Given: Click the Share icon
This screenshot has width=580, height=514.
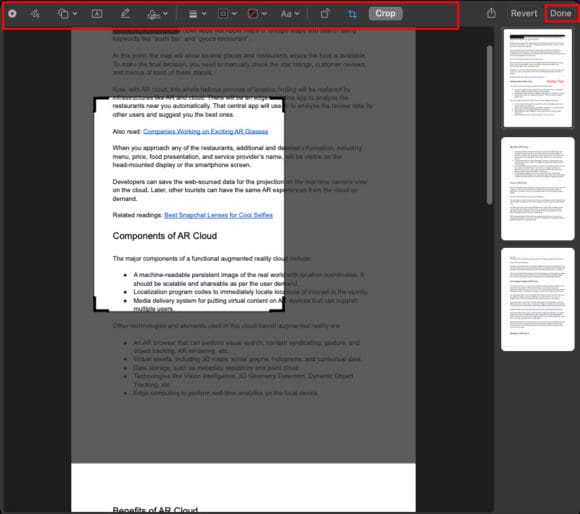Looking at the screenshot, I should click(x=491, y=13).
